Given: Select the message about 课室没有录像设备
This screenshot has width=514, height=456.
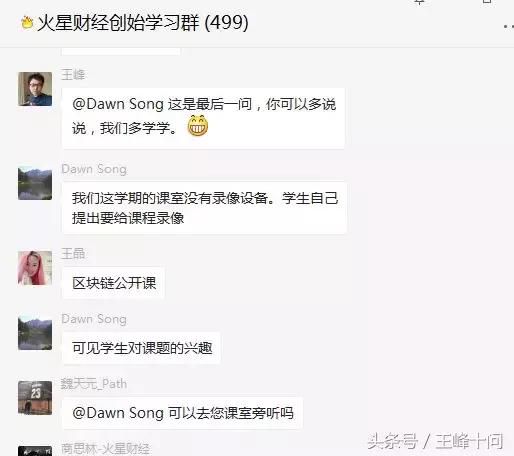Looking at the screenshot, I should tap(204, 208).
